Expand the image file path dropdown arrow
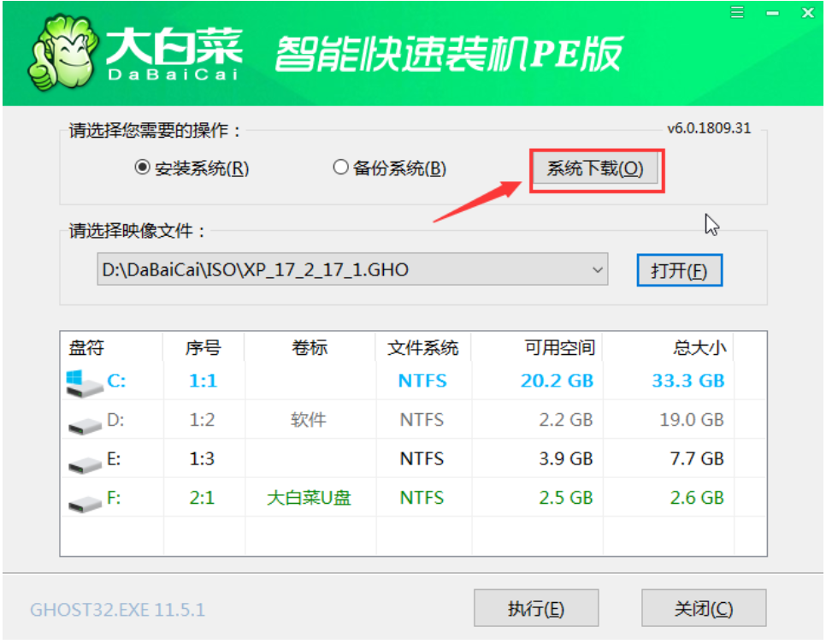 point(597,269)
